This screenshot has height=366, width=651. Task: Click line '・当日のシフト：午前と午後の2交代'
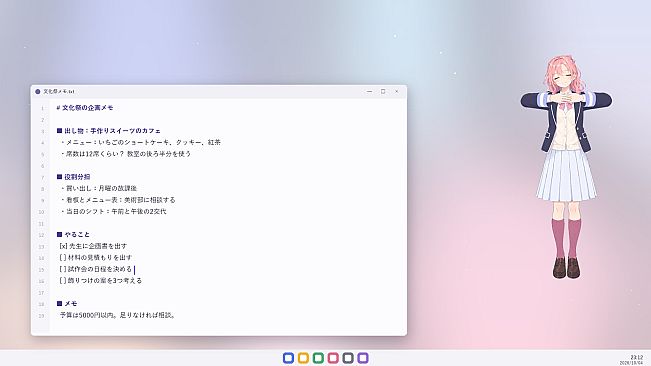click(x=113, y=211)
